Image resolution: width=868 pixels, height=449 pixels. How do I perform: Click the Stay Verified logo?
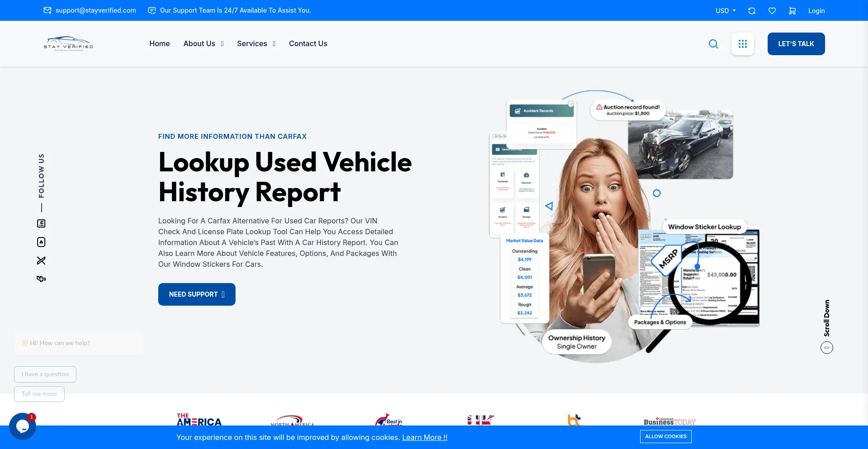pos(68,44)
